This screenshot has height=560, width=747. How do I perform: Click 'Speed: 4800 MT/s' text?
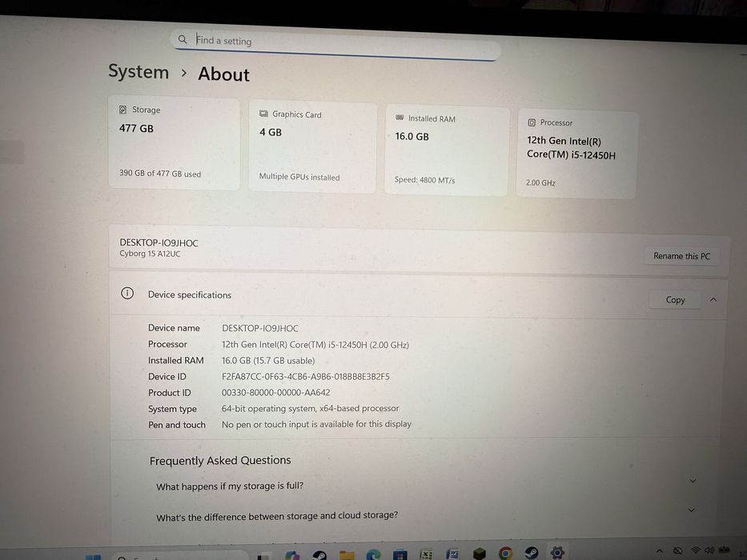(x=424, y=180)
